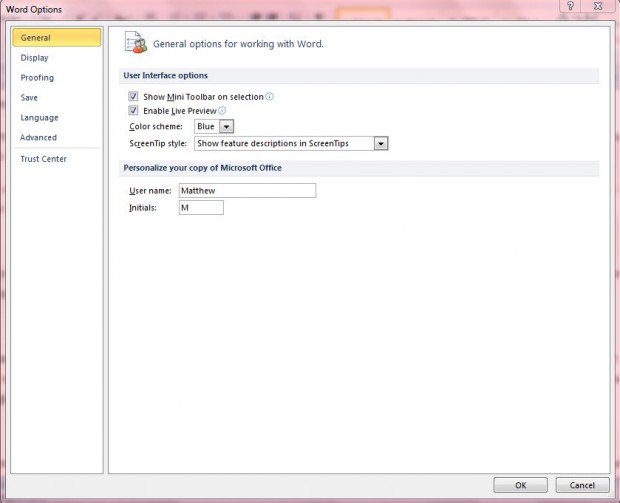Close the Word Options dialog

[x=598, y=6]
